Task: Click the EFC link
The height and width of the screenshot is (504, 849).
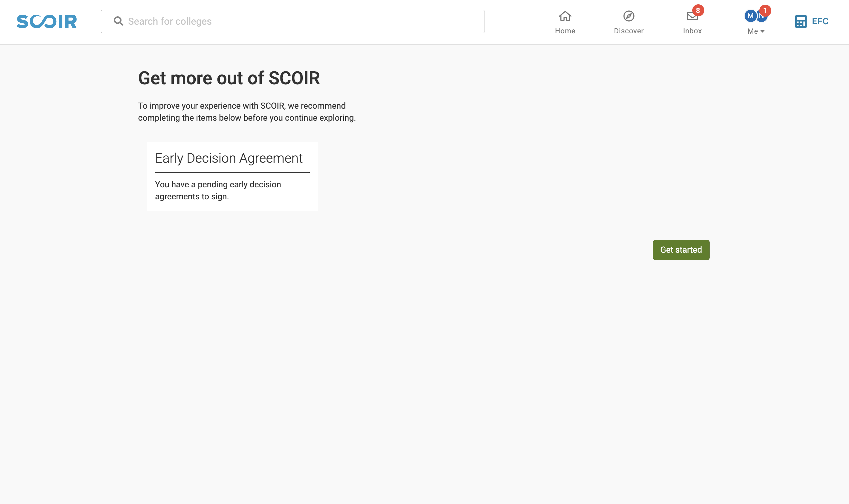Action: (x=820, y=21)
